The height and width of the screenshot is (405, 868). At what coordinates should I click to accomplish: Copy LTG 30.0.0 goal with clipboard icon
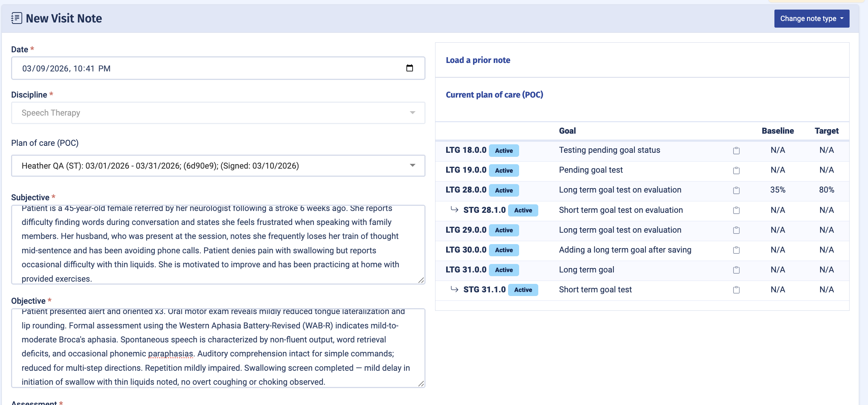pos(736,250)
